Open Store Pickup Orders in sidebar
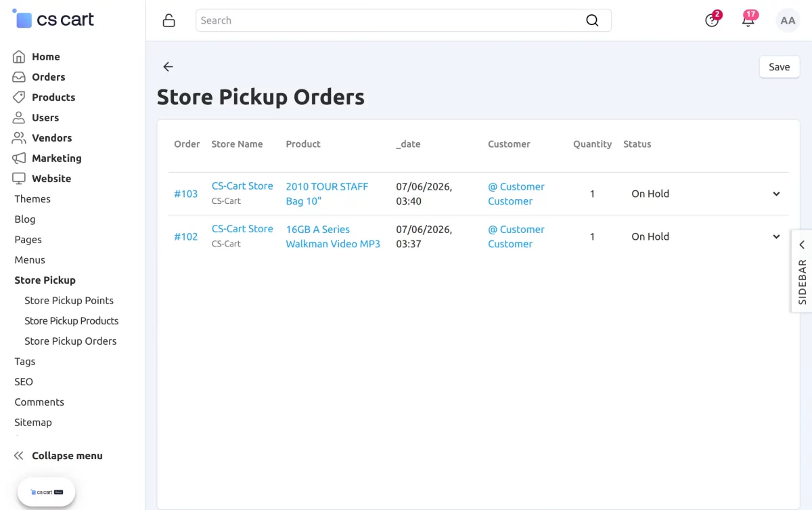812x510 pixels. (x=70, y=341)
